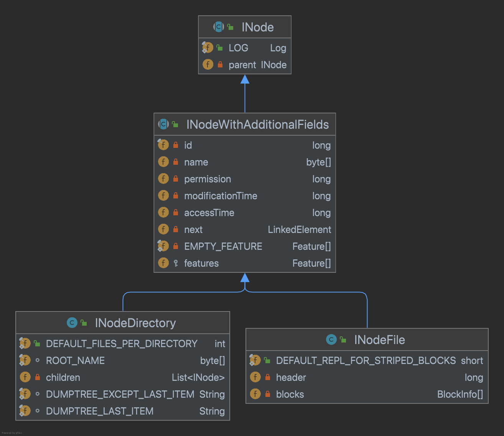Viewport: 504px width, 436px height.
Task: Click the INodeFile class icon
Action: [x=331, y=339]
